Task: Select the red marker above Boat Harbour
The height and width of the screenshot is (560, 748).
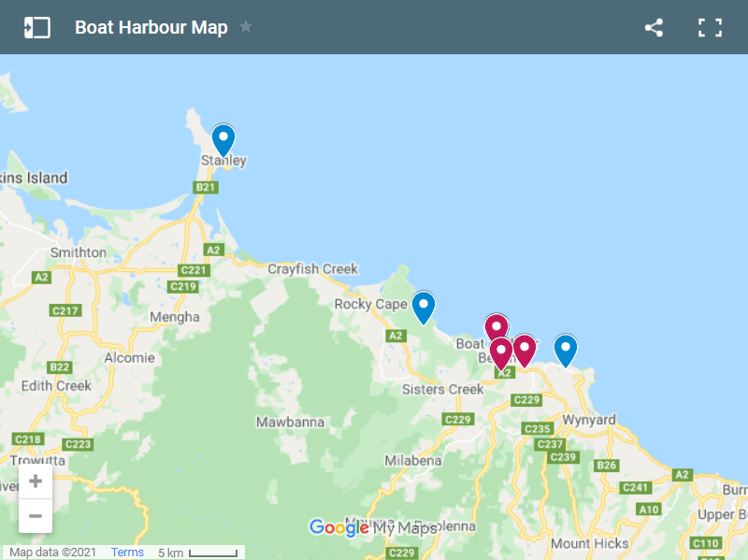Action: coord(496,325)
